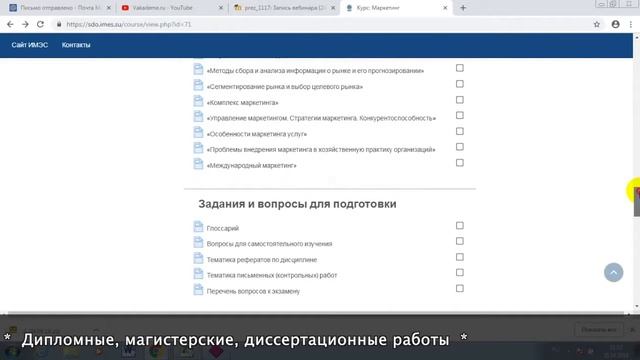This screenshot has height=360, width=640.
Task: Tick the completion checkbox for «Методы сбора и анализа информации»
Action: point(460,68)
